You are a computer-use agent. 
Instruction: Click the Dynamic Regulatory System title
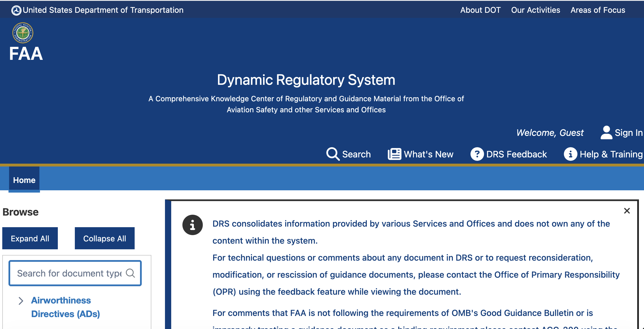pos(306,80)
